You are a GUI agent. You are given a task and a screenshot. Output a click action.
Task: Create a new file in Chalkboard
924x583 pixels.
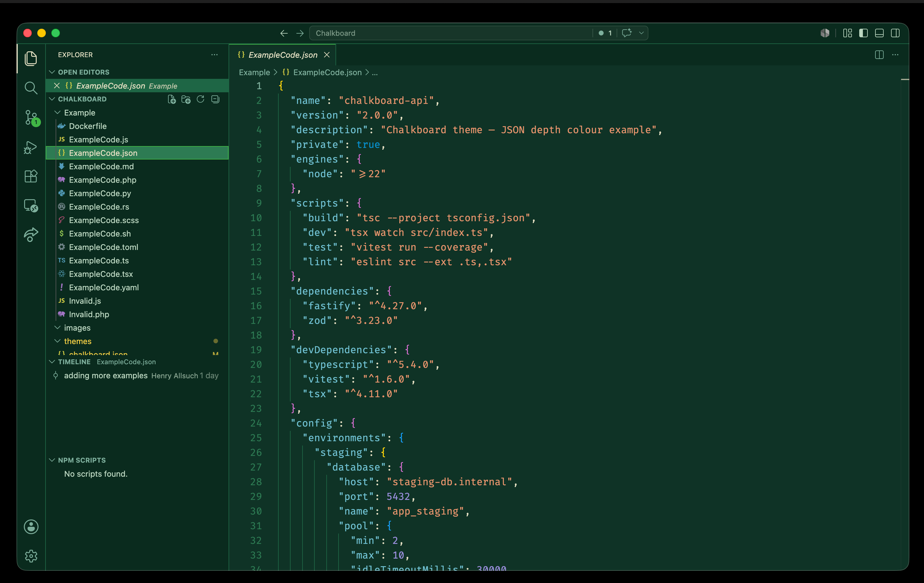(172, 99)
